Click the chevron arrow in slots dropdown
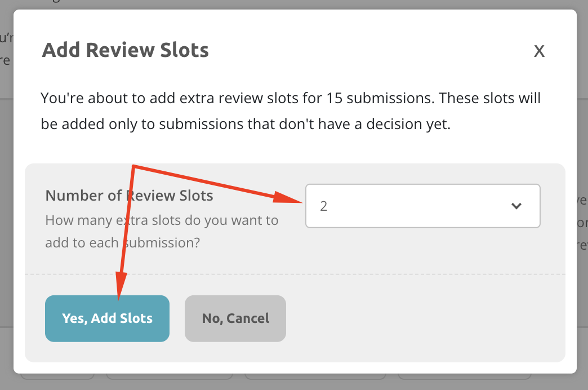The width and height of the screenshot is (588, 390). pyautogui.click(x=516, y=206)
